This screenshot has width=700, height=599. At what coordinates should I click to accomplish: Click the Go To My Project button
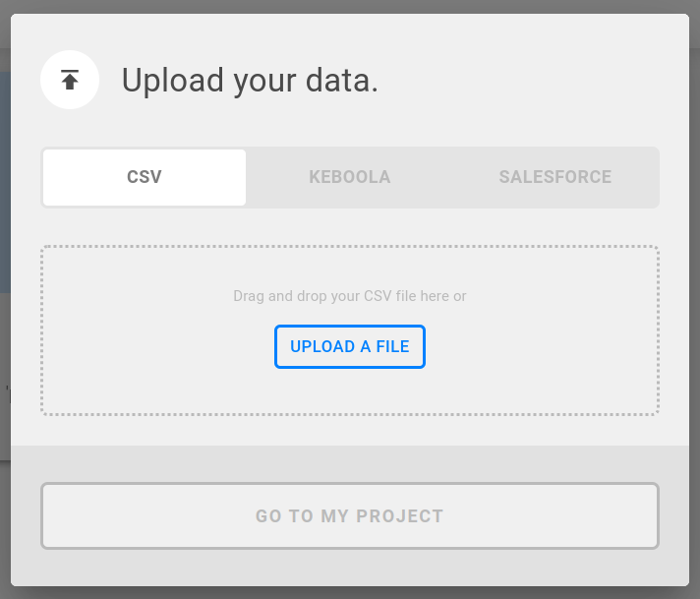click(350, 515)
